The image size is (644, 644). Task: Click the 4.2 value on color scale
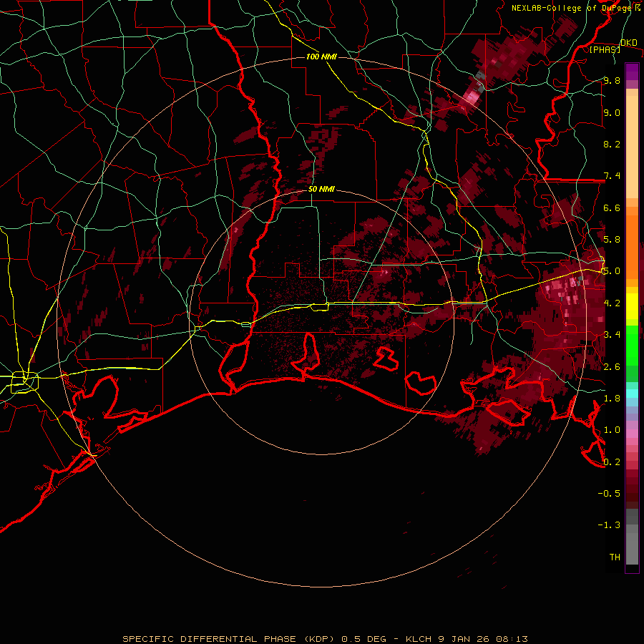coord(612,303)
